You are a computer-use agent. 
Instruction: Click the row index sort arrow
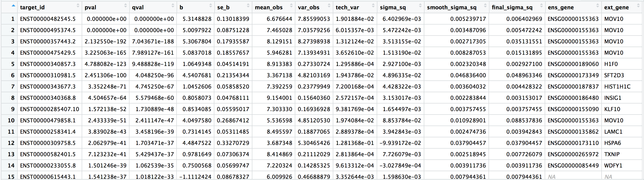coord(13,5)
